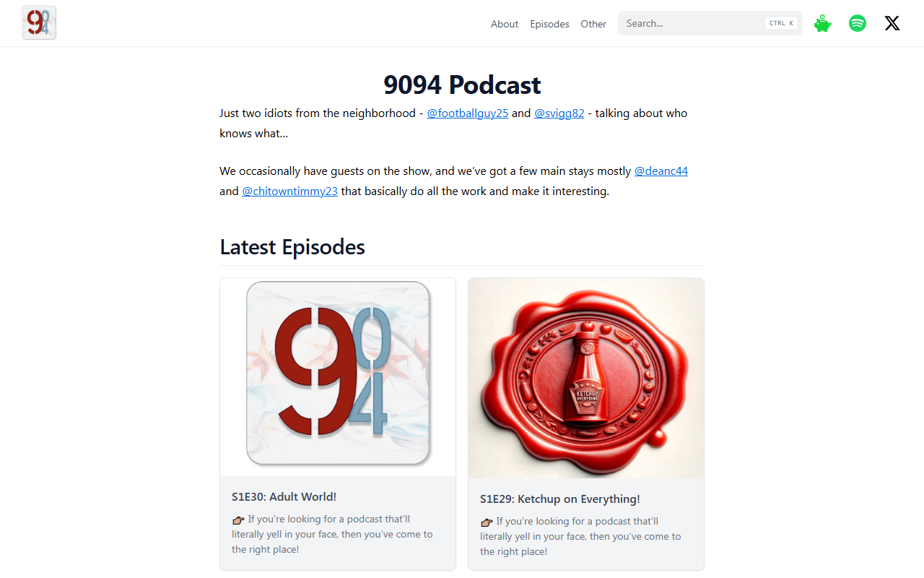Open the X (Twitter) icon link

(892, 23)
